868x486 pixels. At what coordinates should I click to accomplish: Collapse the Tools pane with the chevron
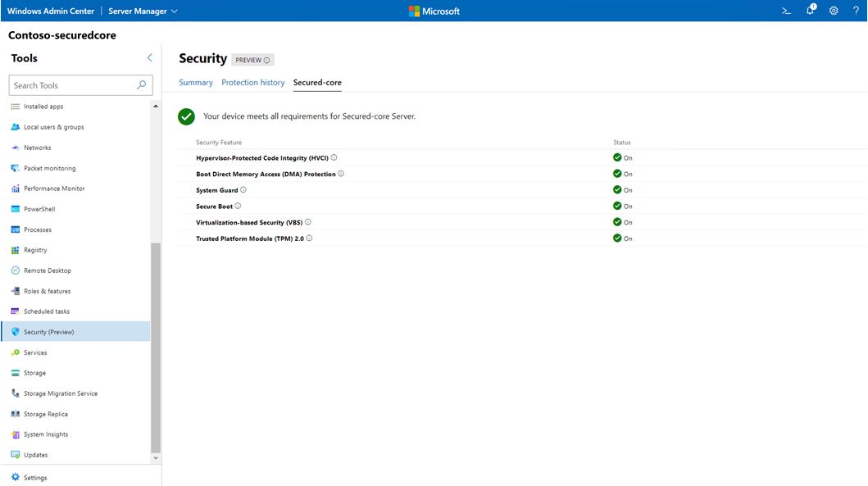click(149, 57)
